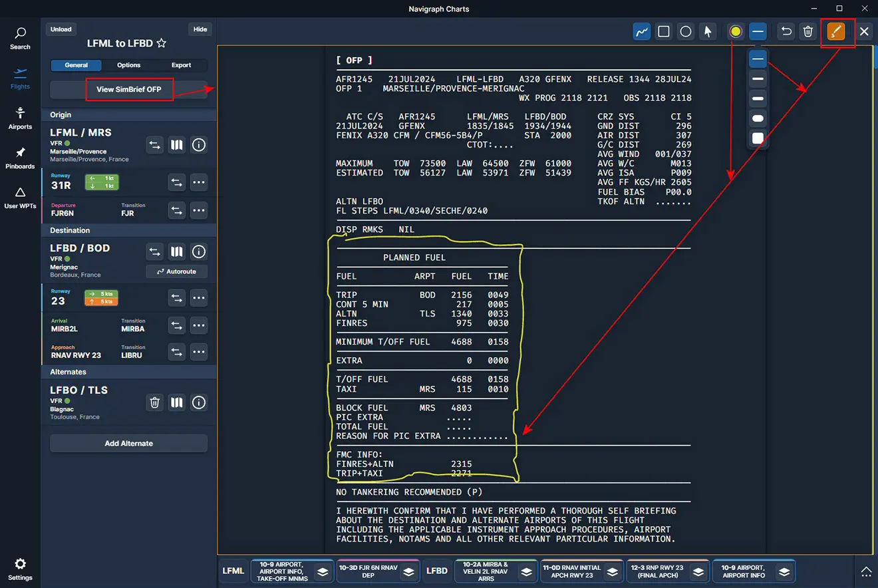Open the Airports section in sidebar
This screenshot has width=878, height=588.
tap(20, 118)
